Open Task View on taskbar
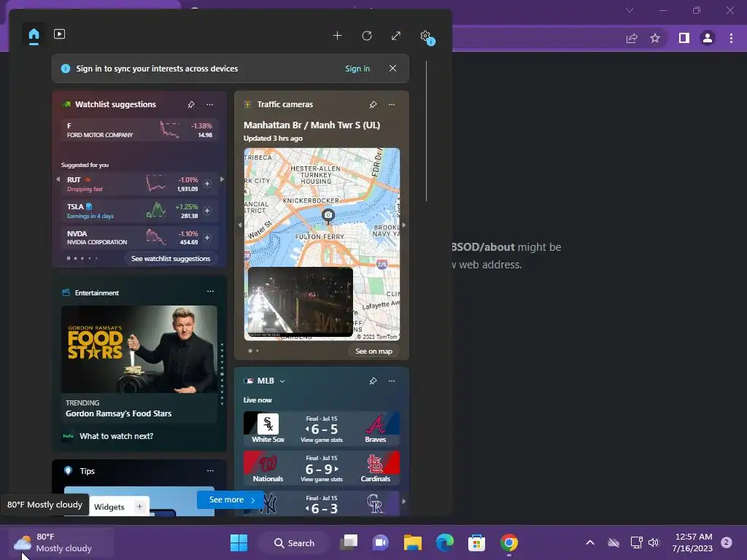This screenshot has width=747, height=560. click(349, 542)
